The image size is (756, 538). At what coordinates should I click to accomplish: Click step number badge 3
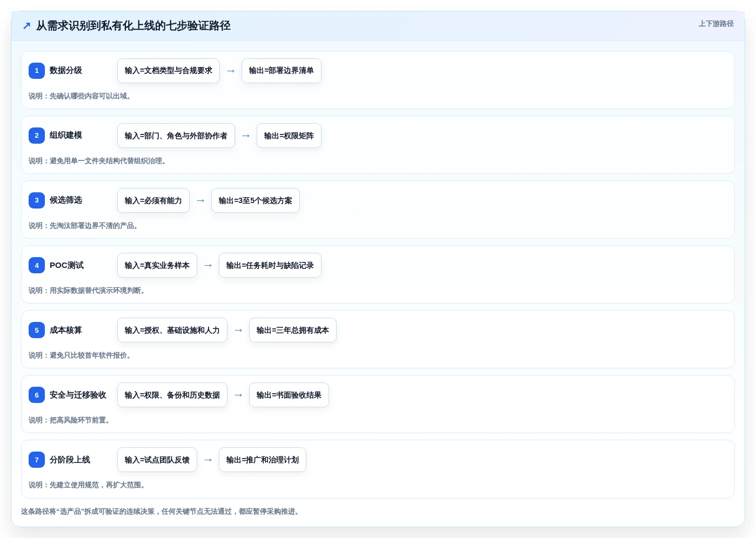pos(37,200)
